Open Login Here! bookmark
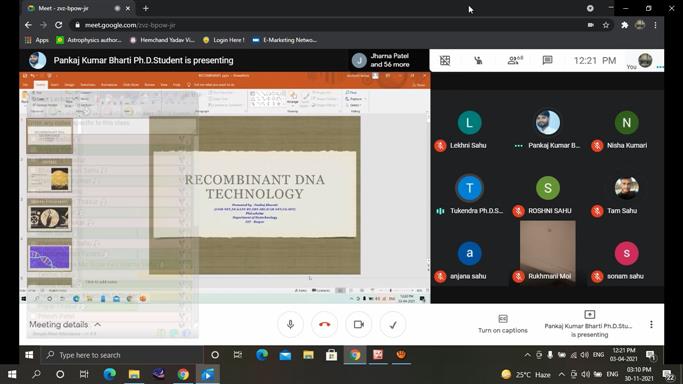This screenshot has width=683, height=384. [223, 40]
